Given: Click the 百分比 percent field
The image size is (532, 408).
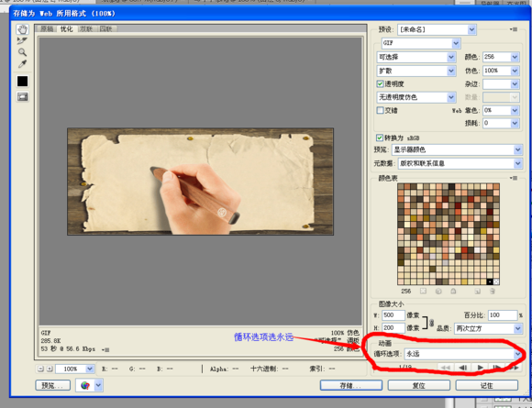Looking at the screenshot, I should click(503, 315).
